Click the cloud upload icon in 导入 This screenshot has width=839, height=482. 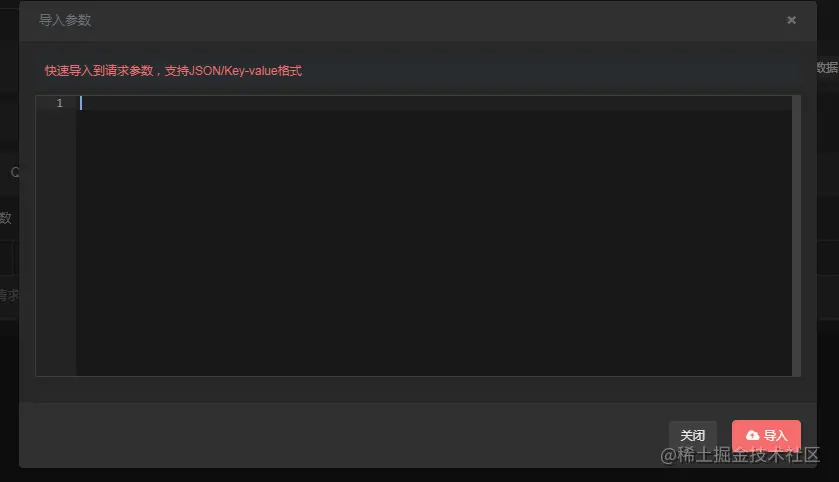point(752,435)
